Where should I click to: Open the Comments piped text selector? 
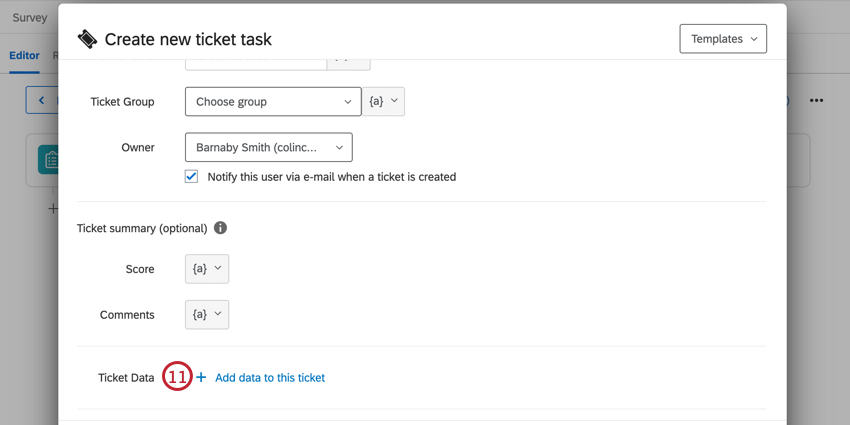click(x=207, y=315)
